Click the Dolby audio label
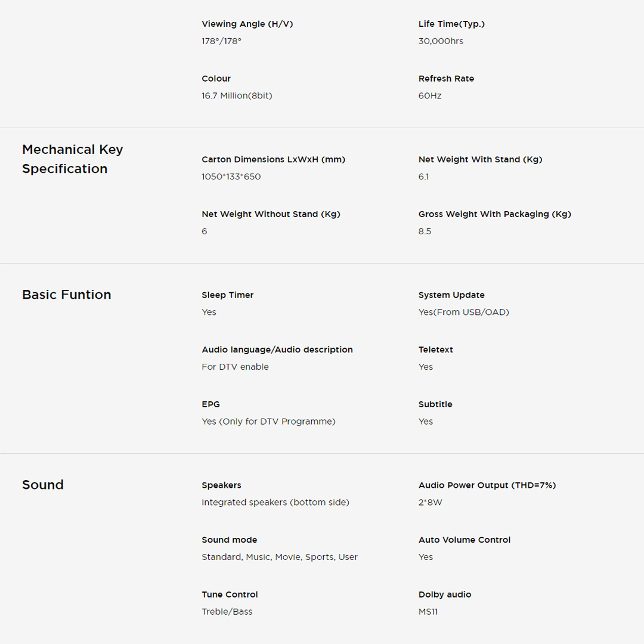This screenshot has width=644, height=644. [x=444, y=595]
